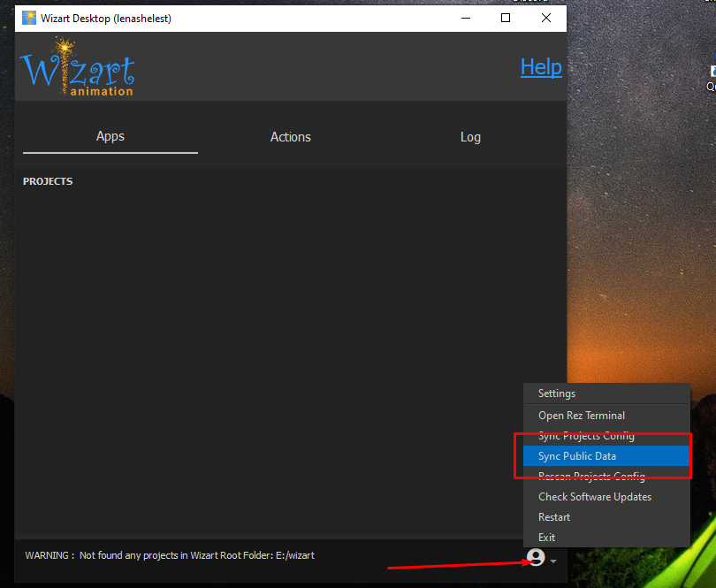This screenshot has width=716, height=588.
Task: Select Sync Public Data
Action: (577, 456)
